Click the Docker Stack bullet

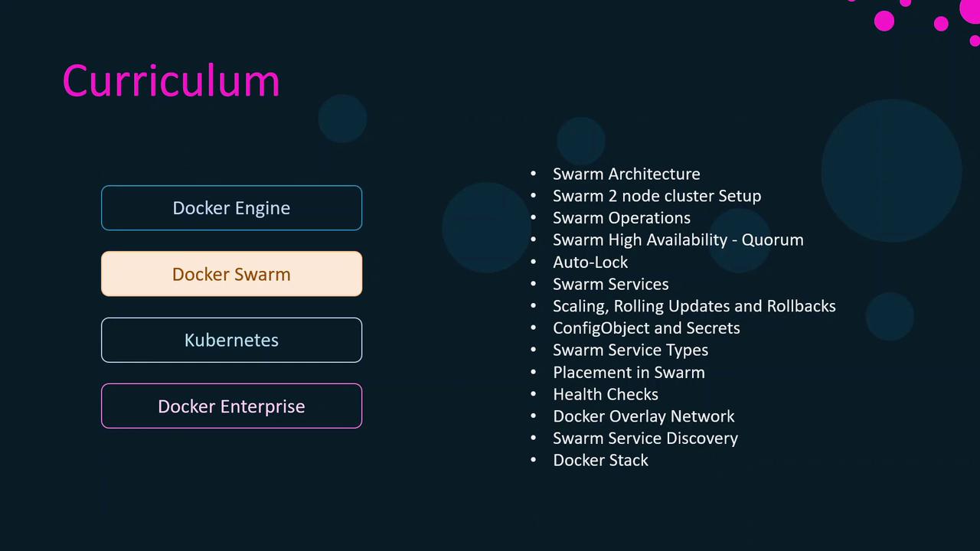[600, 461]
